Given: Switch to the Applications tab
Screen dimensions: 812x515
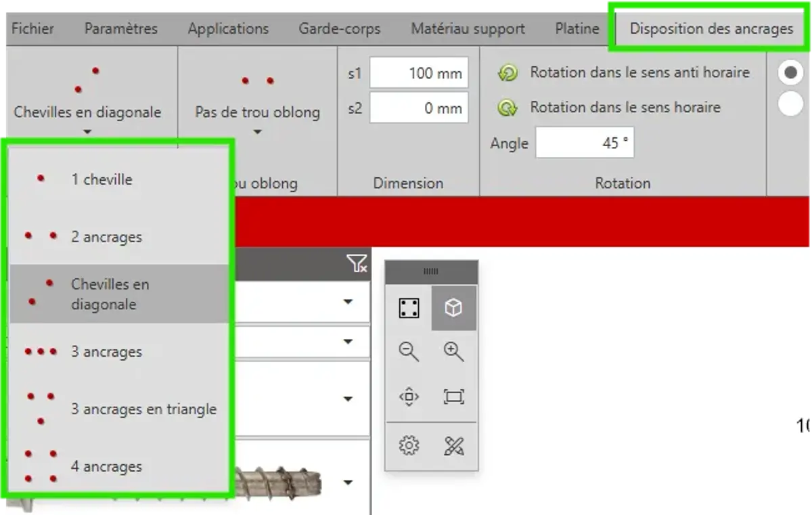Looking at the screenshot, I should click(x=228, y=28).
